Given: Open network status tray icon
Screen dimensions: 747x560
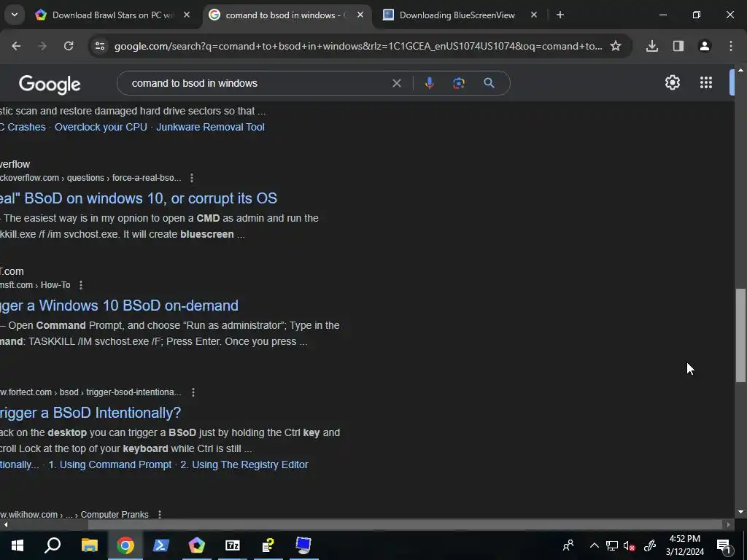Looking at the screenshot, I should (612, 545).
